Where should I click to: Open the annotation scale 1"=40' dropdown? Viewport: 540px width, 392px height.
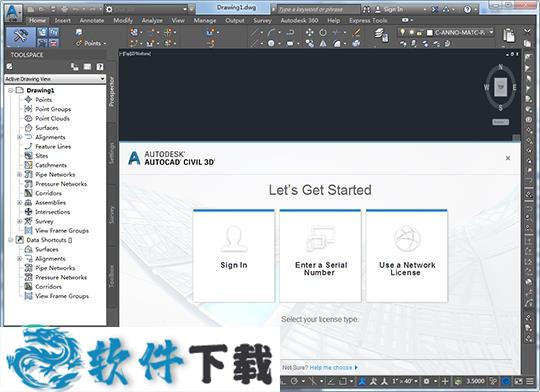pos(405,381)
